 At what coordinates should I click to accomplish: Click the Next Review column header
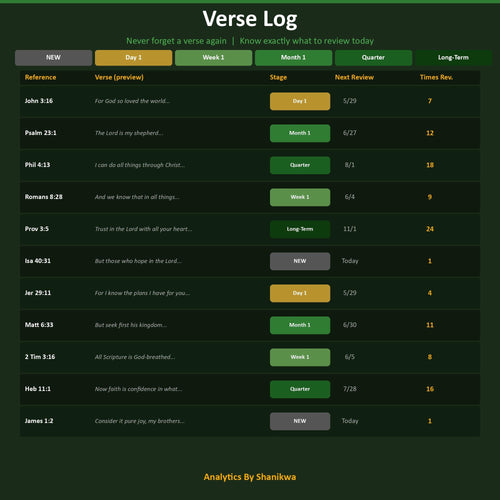[354, 77]
